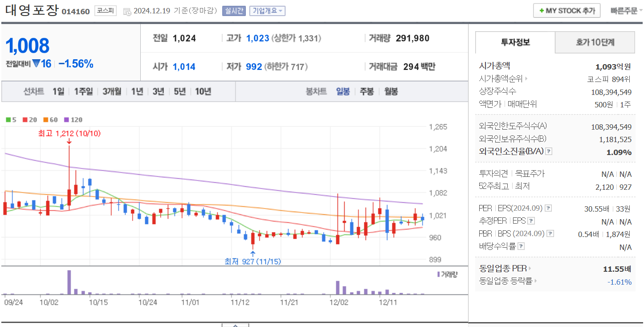
Task: Click the 최저 927 (11/15) chart marker
Action: click(x=253, y=262)
